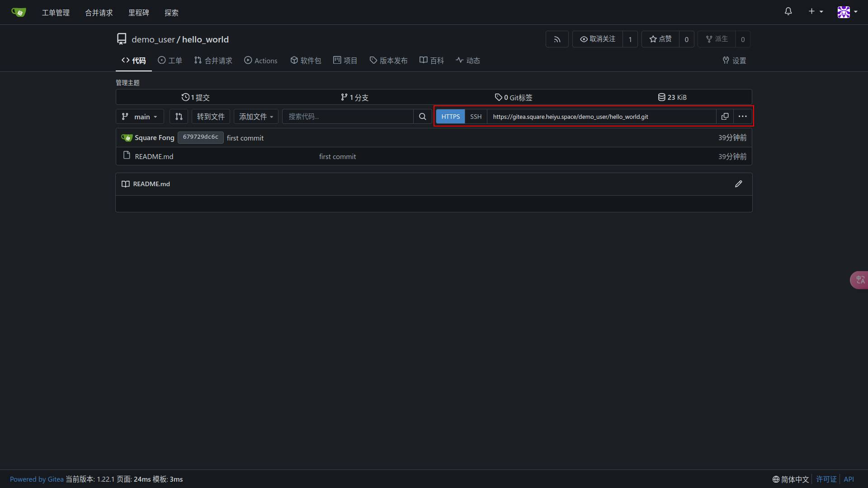Open the 项目 tab

pos(345,61)
